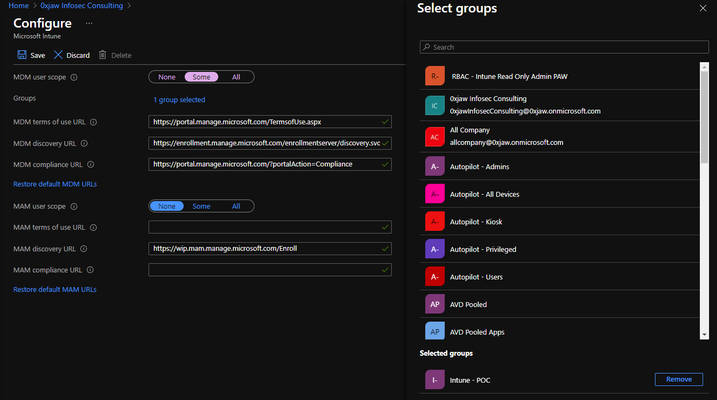
Task: Click the empty MAM terms of use URL field
Action: (270, 227)
